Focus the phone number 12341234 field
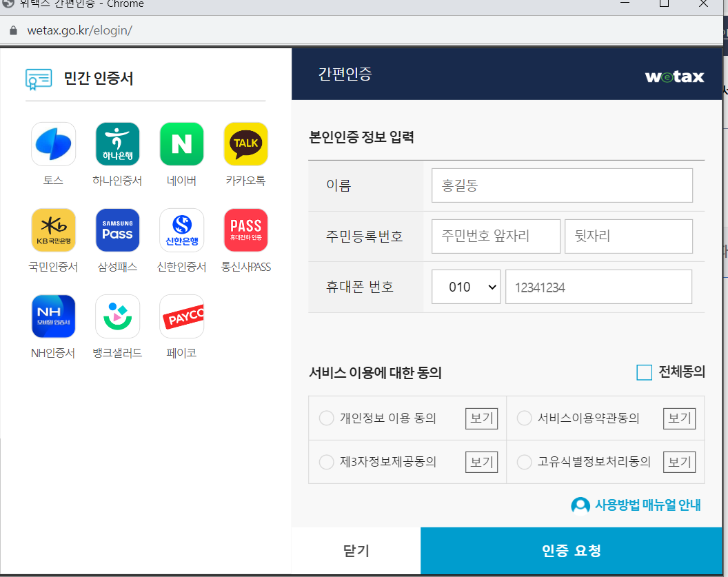 (x=598, y=287)
